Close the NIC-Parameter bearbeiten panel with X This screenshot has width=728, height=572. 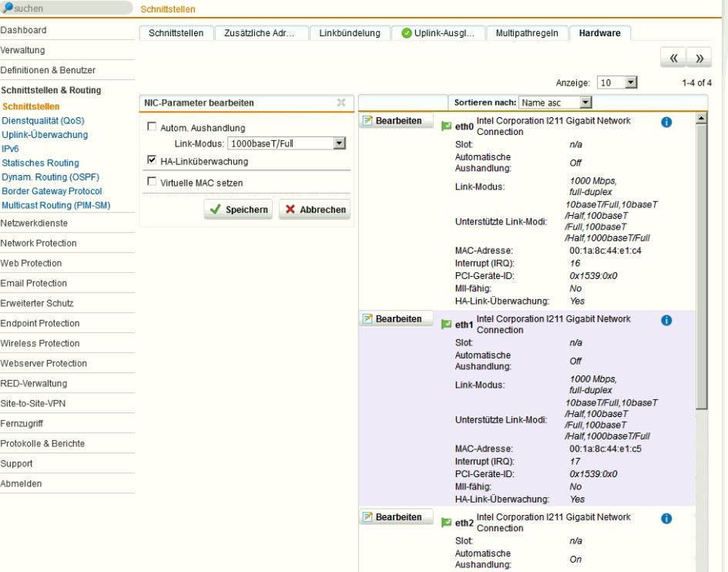pos(341,103)
